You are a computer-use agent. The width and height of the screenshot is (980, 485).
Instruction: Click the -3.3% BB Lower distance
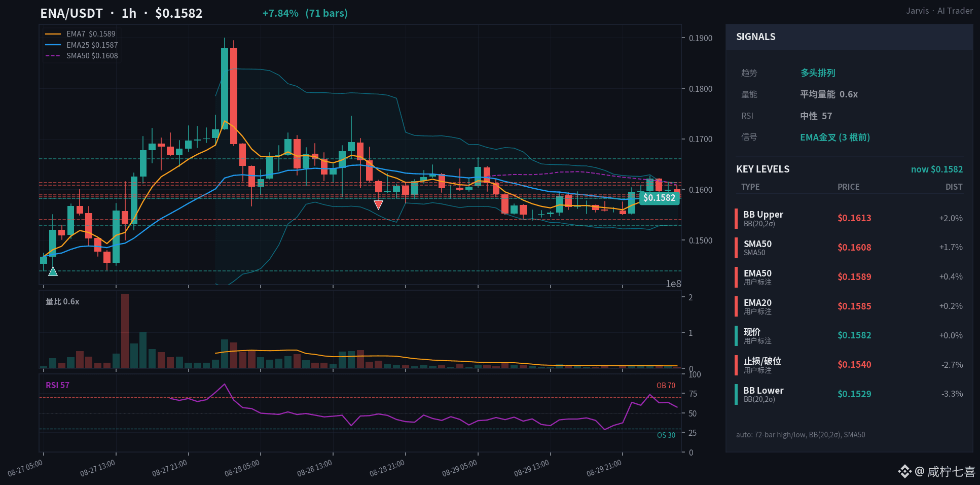[952, 394]
